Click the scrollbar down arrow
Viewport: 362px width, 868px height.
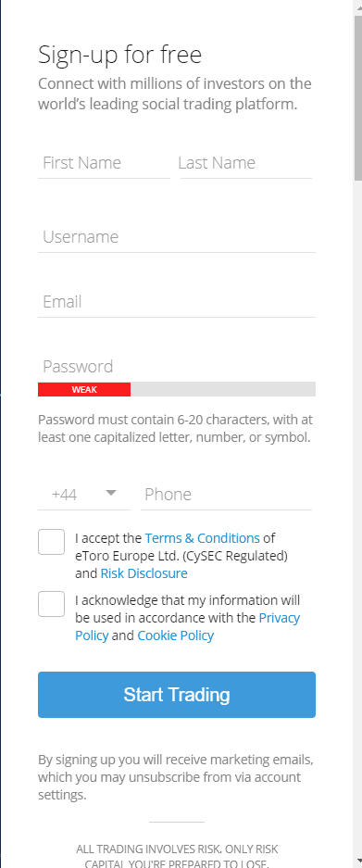click(x=357, y=862)
